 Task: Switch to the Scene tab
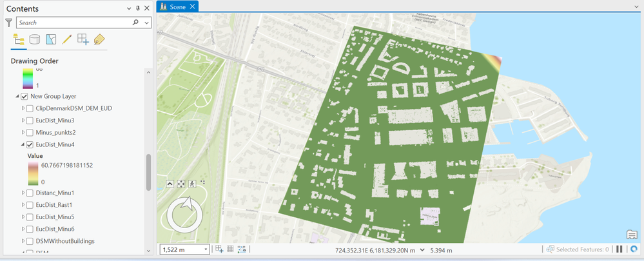[177, 7]
